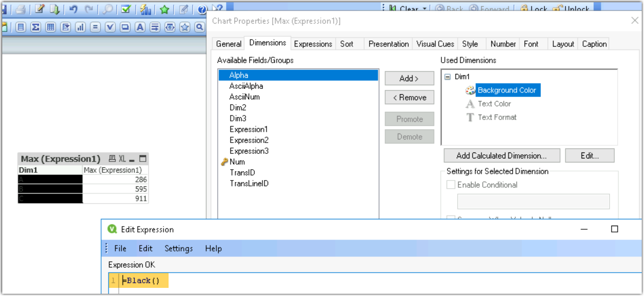Image resolution: width=644 pixels, height=296 pixels.
Task: Select Background Color attribute of Dim1
Action: tap(508, 90)
